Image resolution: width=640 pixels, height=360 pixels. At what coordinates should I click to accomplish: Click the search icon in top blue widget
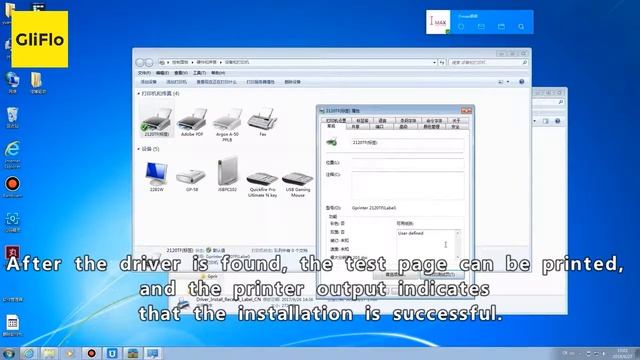tap(521, 27)
